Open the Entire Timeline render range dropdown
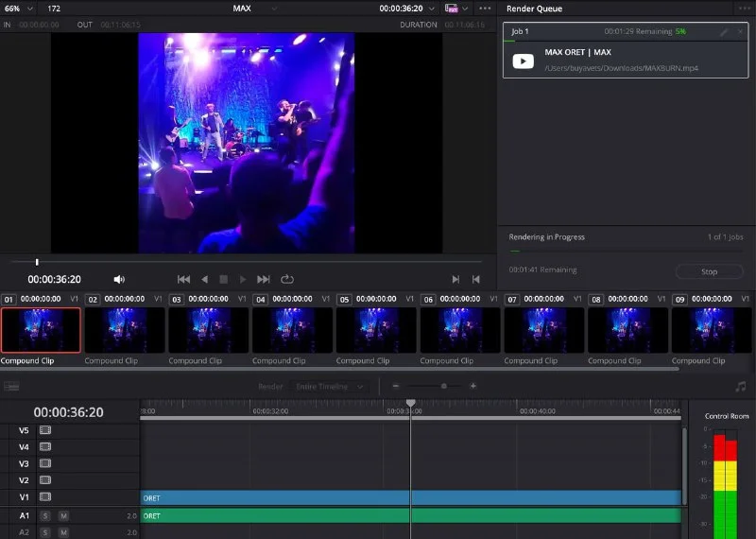756x539 pixels. click(322, 386)
